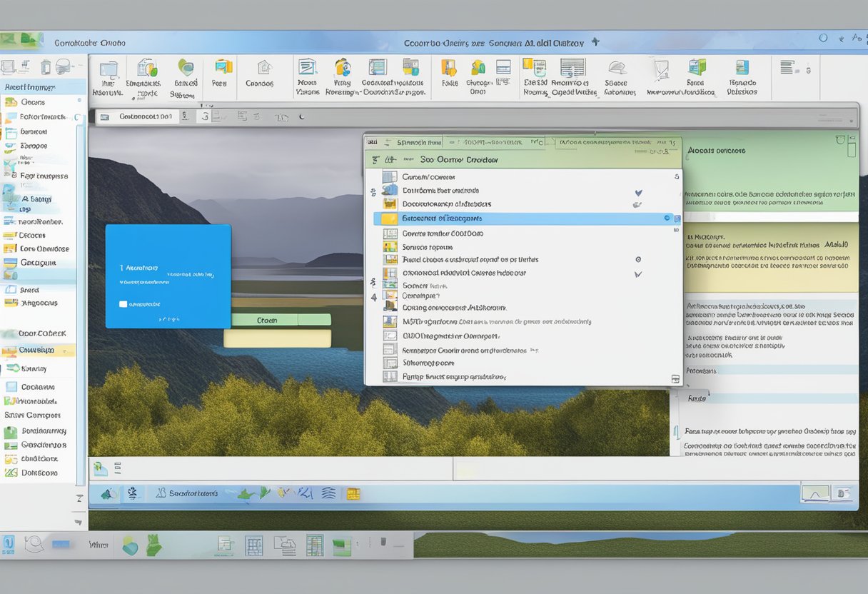Screen dimensions: 868x594
Task: Switch to the document tab below the ribbon
Action: click(143, 116)
